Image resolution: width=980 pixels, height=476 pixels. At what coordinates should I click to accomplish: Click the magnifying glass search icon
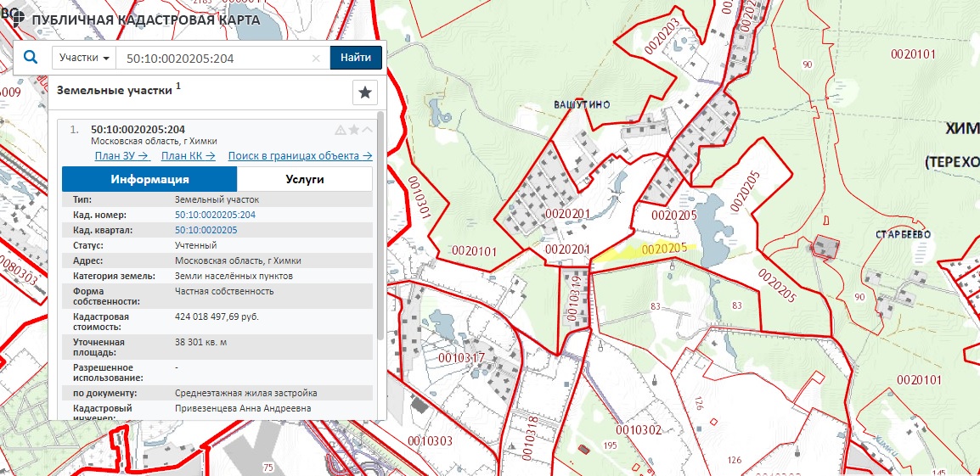point(31,58)
